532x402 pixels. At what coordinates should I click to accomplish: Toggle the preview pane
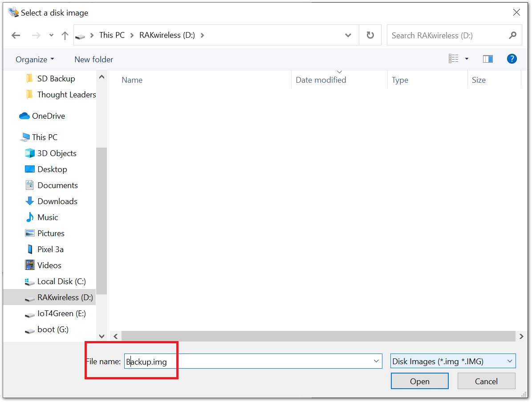[487, 59]
